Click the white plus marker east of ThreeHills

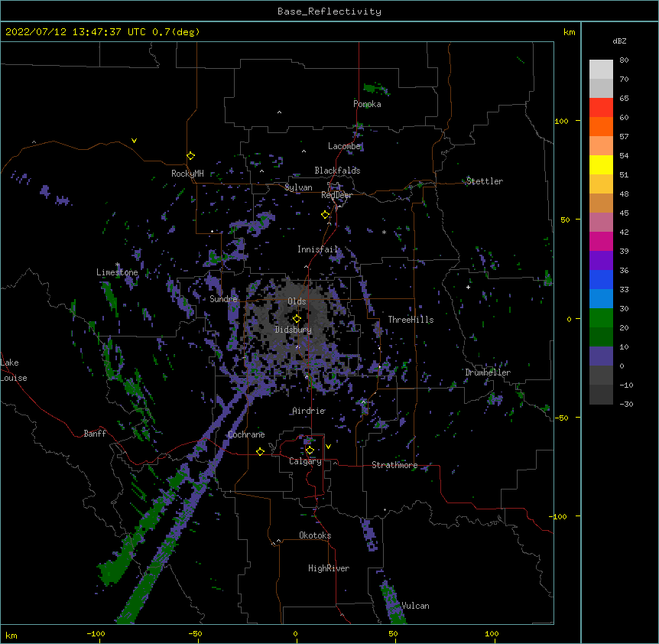pos(468,287)
